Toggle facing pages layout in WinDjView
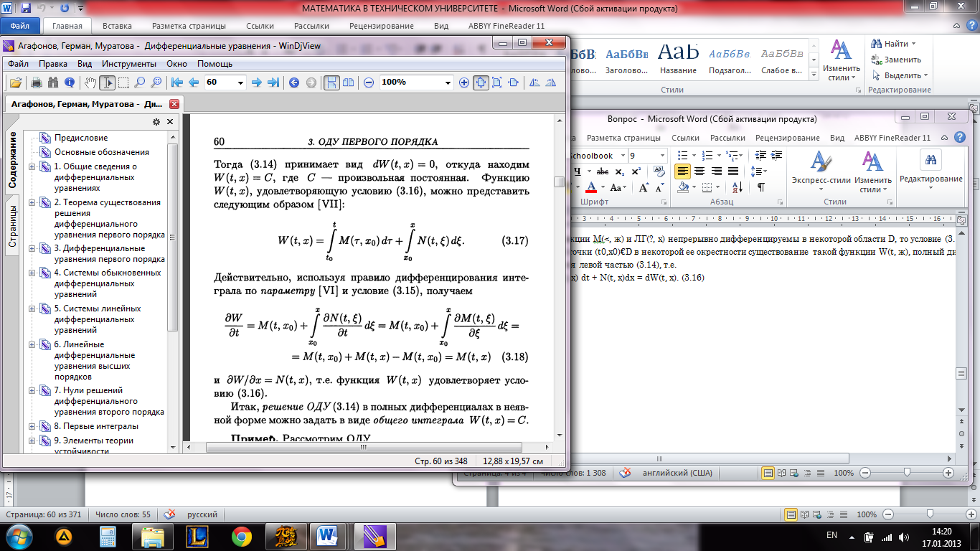The image size is (980, 551). click(x=348, y=83)
